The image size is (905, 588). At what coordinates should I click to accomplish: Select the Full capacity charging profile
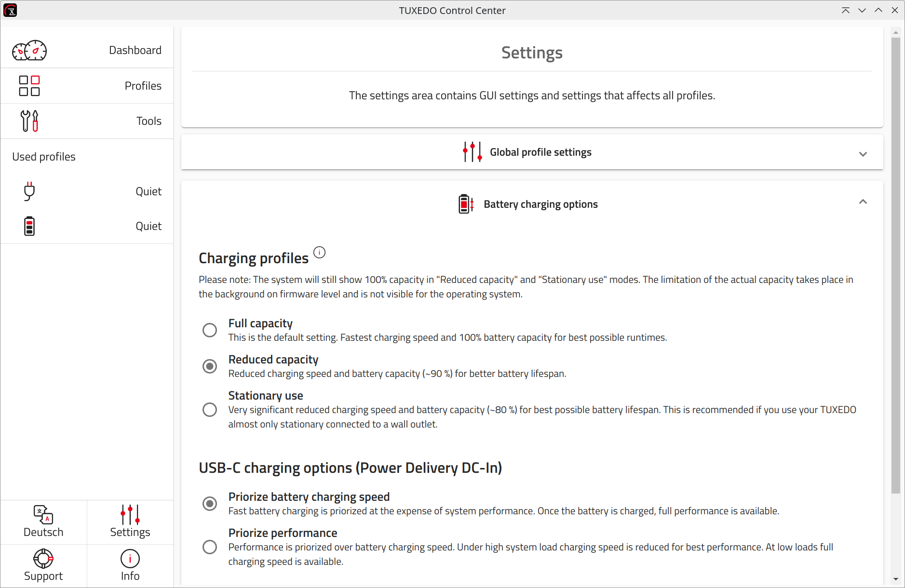pyautogui.click(x=210, y=330)
